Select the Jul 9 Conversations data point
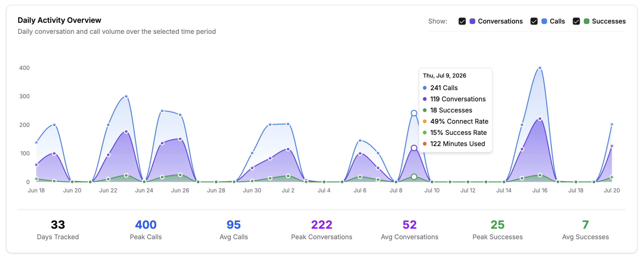The width and height of the screenshot is (644, 259). 414,148
